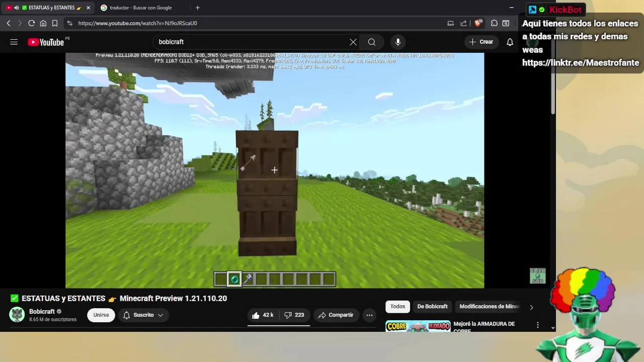Click the YouTube search input field
The width and height of the screenshot is (644, 362).
(x=252, y=42)
